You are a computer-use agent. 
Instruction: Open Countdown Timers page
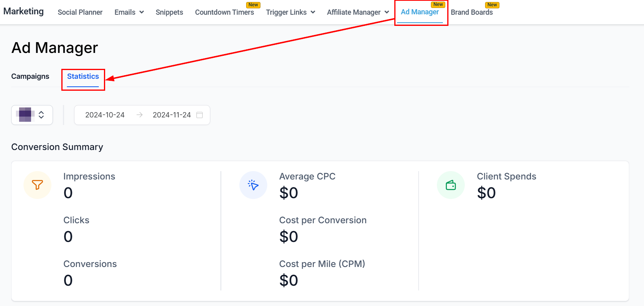click(224, 12)
